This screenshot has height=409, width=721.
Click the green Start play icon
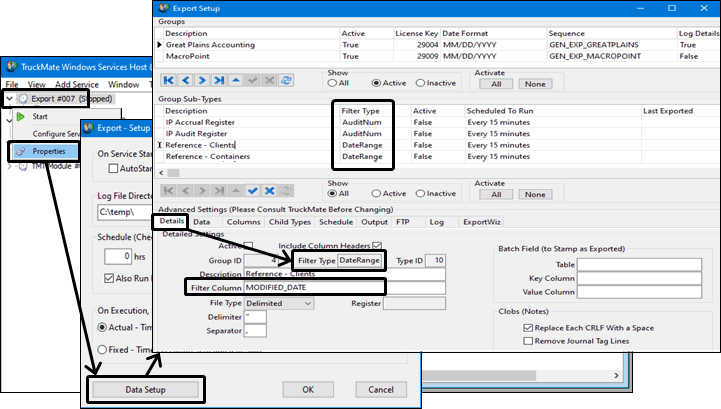coord(21,117)
